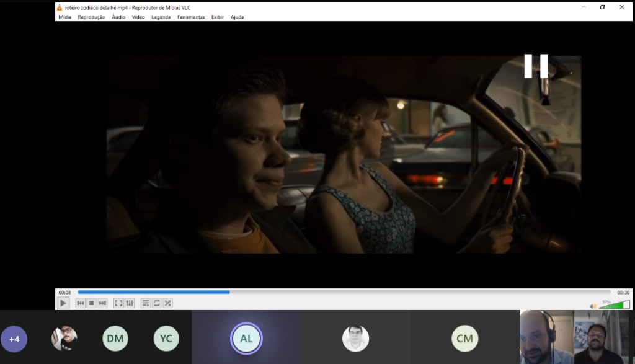The image size is (635, 364).
Task: Open the Legenda menu
Action: pyautogui.click(x=161, y=17)
